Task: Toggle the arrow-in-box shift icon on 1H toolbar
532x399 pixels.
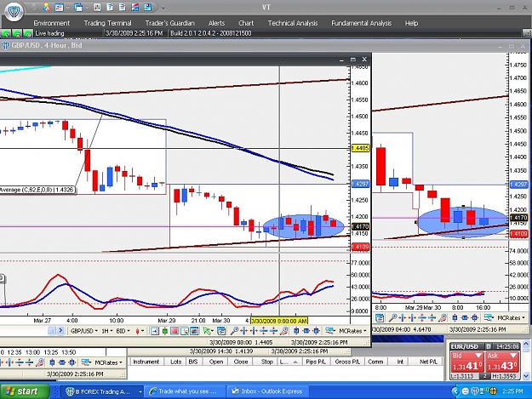Action: click(154, 331)
